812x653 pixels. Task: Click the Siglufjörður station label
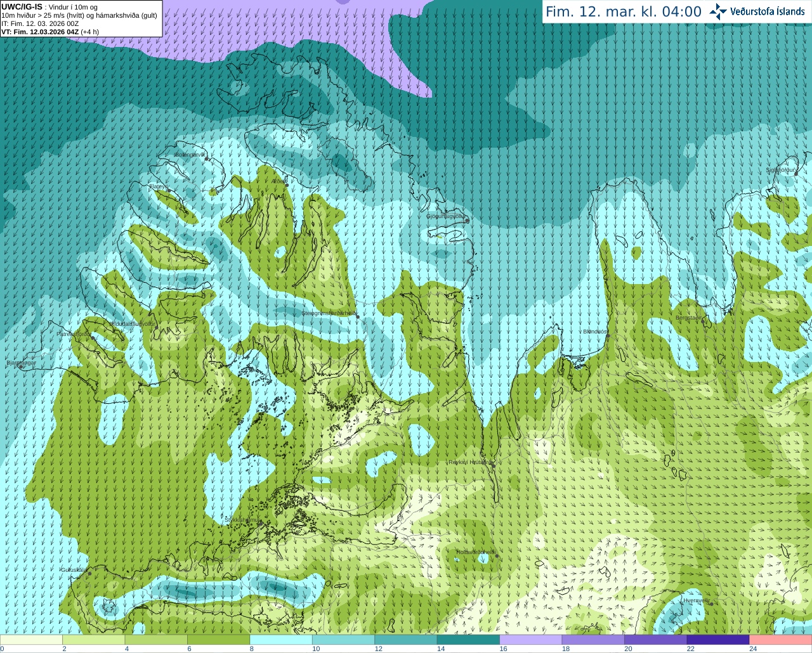(x=781, y=170)
